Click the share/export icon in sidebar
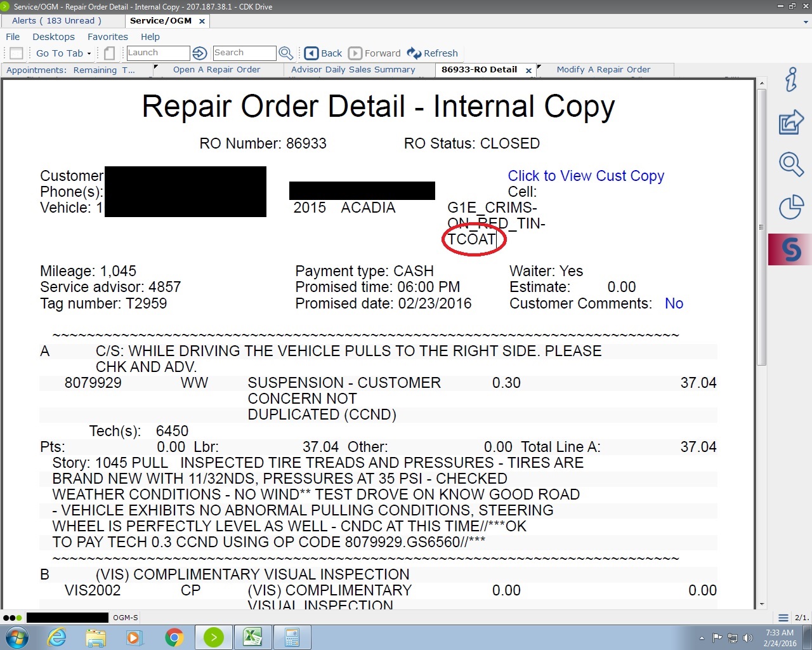Screen dimensions: 812x650 click(790, 122)
